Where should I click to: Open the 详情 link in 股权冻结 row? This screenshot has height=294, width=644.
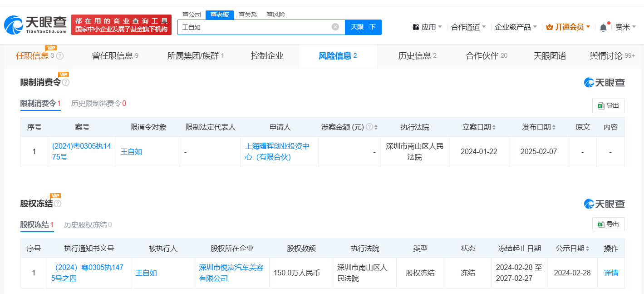coord(611,273)
